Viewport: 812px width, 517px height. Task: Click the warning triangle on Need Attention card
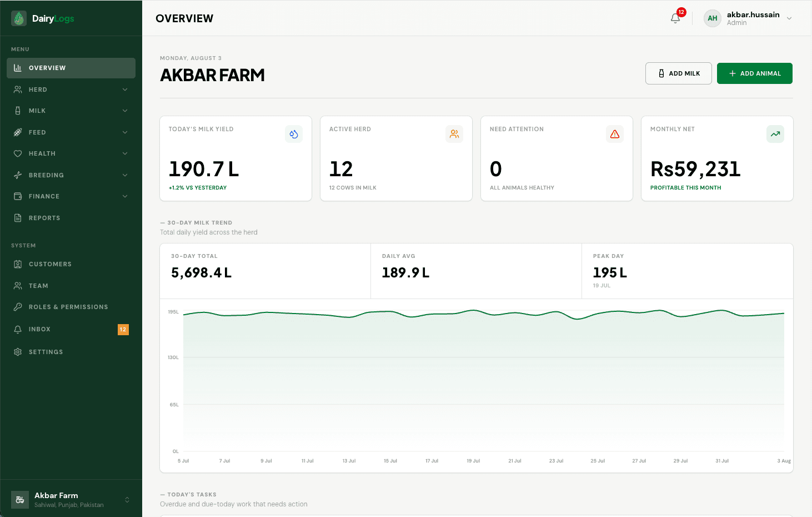coord(615,134)
